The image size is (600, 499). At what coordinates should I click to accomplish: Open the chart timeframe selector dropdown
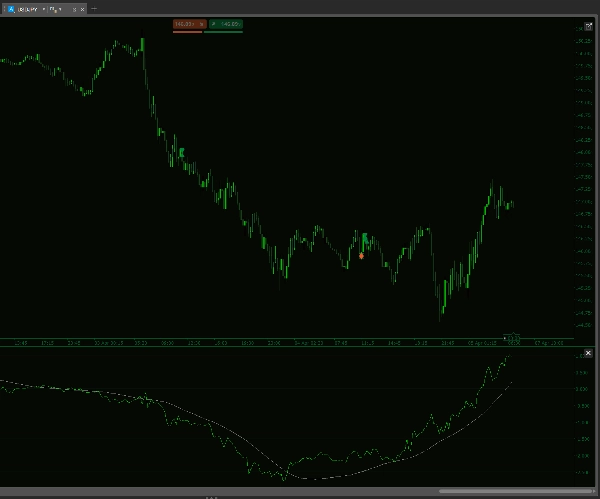click(55, 9)
